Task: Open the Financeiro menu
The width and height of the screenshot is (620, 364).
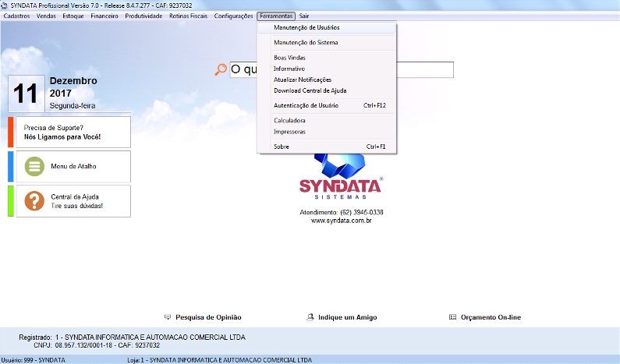Action: click(105, 16)
